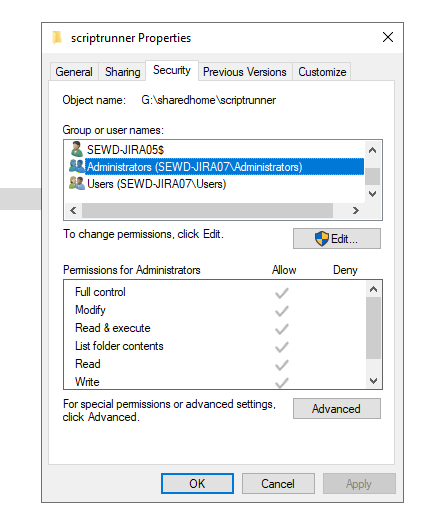Click the Full control Allow checkmark
Image resolution: width=437 pixels, height=515 pixels.
click(x=282, y=293)
